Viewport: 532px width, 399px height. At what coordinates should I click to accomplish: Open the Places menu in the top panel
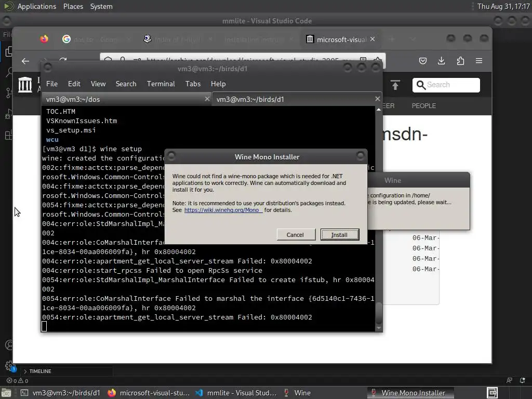73,6
